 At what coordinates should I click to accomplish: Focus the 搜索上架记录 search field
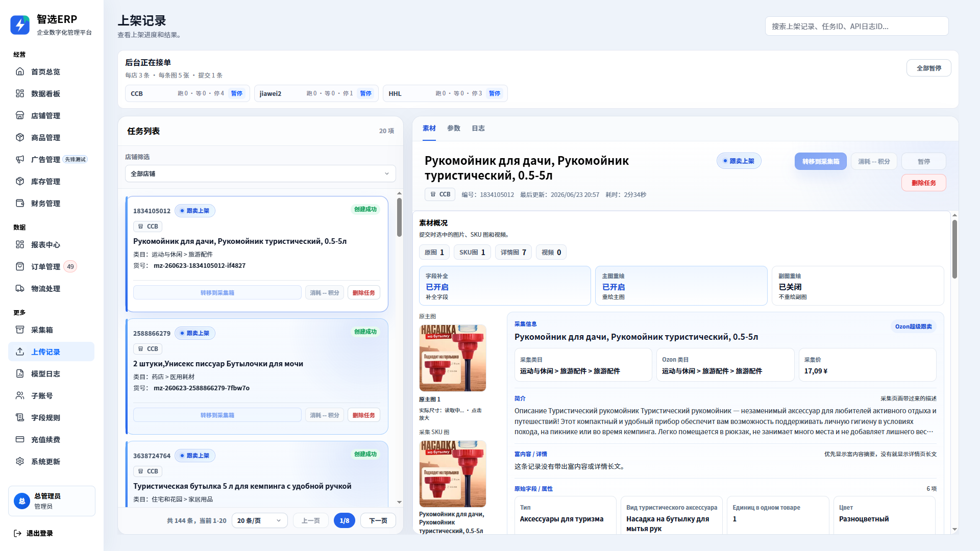coord(856,26)
